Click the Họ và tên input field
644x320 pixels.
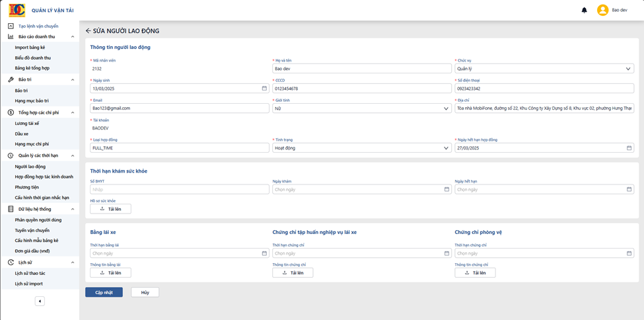(x=362, y=69)
